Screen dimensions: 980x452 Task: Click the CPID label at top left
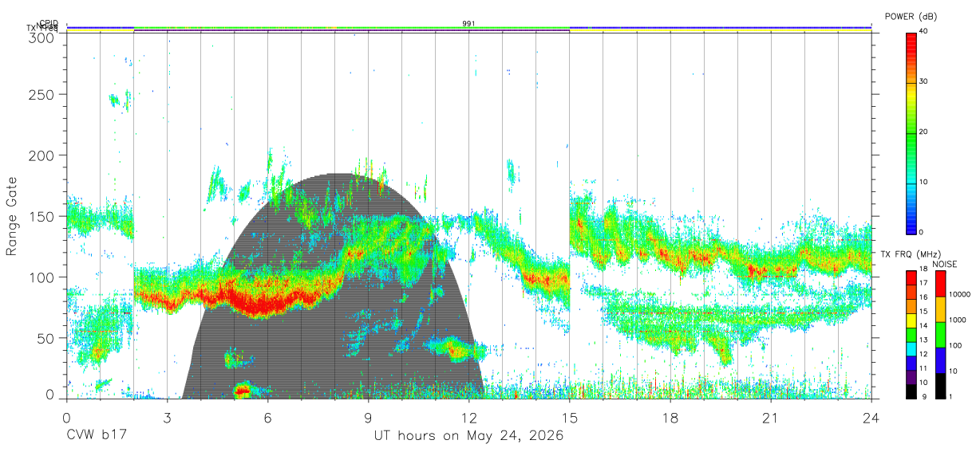48,23
